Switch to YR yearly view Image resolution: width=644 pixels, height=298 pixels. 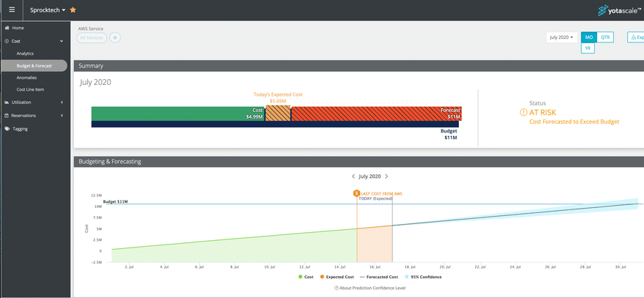pos(588,48)
